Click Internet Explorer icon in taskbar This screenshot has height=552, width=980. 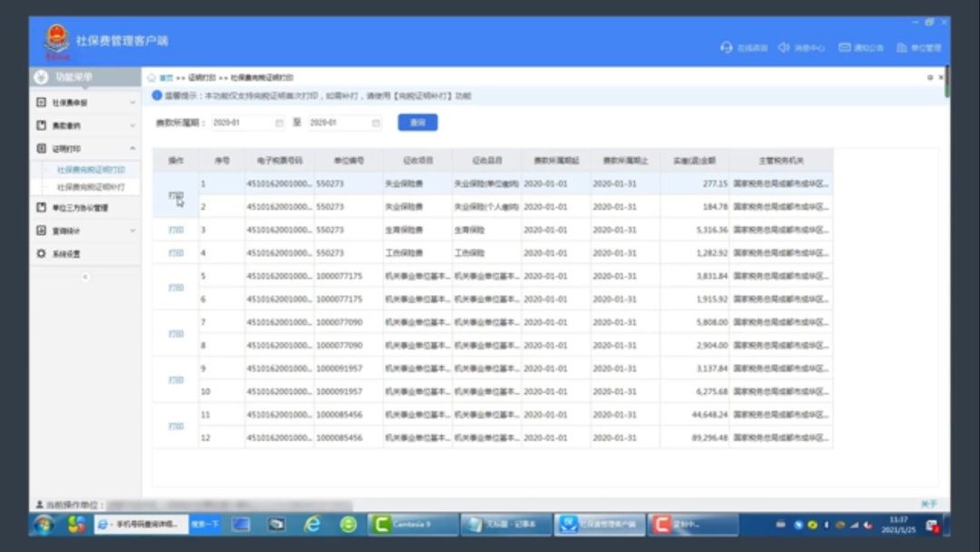click(312, 524)
